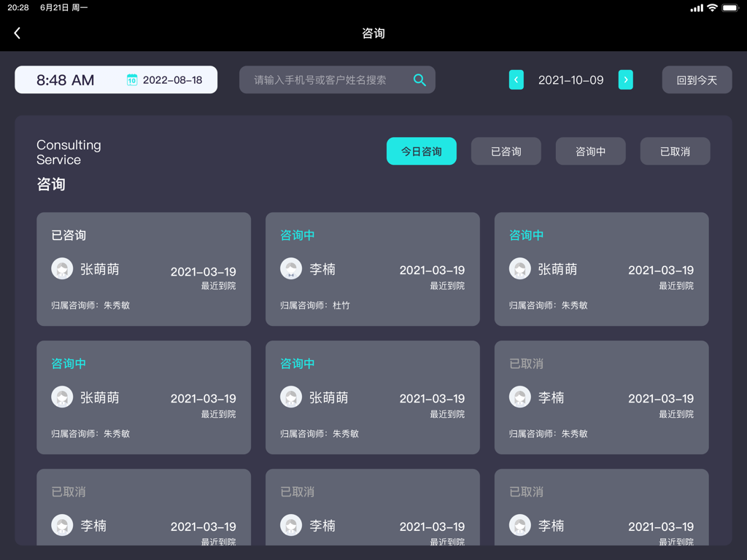Click the left chevron before 2021-10-09

coord(516,79)
